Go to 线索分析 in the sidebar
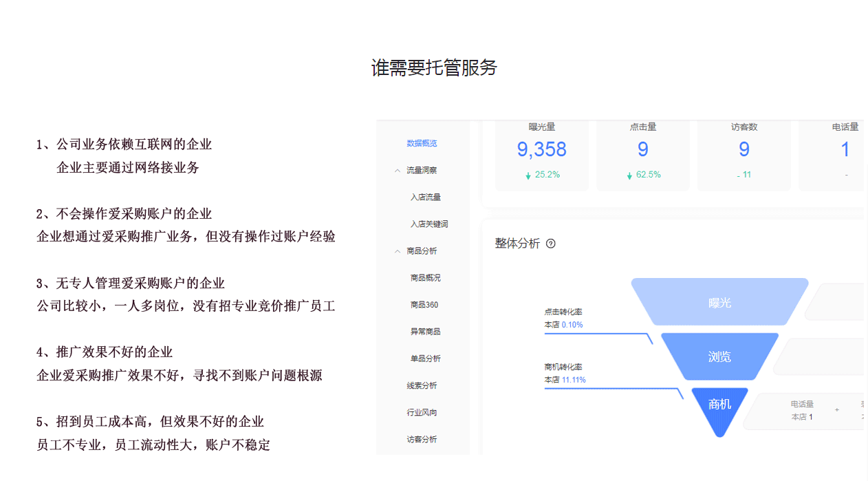The height and width of the screenshot is (481, 868). click(422, 385)
